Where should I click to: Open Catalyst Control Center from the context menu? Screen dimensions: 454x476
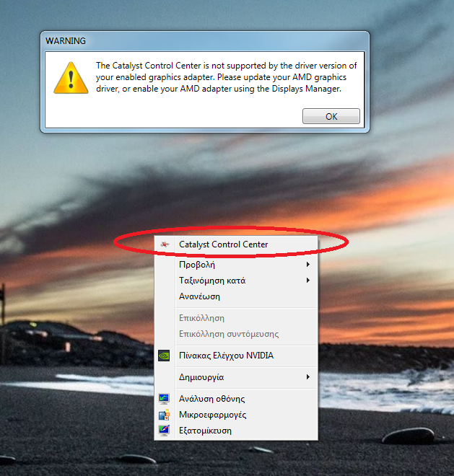tap(236, 244)
